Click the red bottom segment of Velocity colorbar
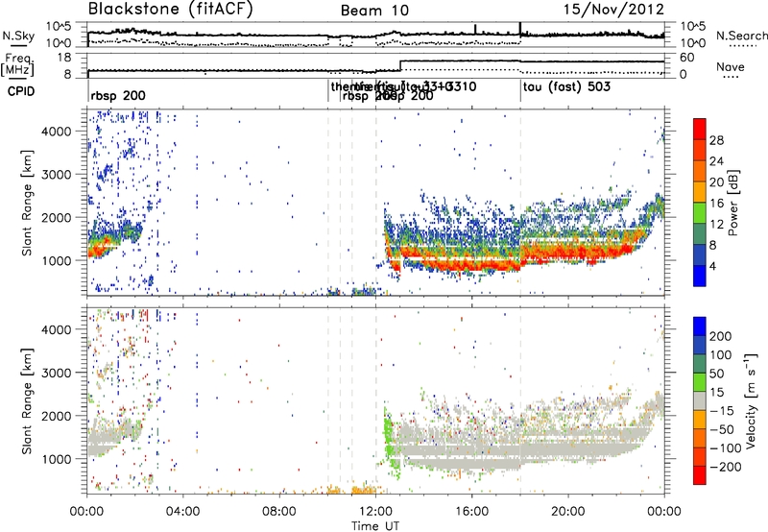This screenshot has width=768, height=532. click(x=700, y=475)
